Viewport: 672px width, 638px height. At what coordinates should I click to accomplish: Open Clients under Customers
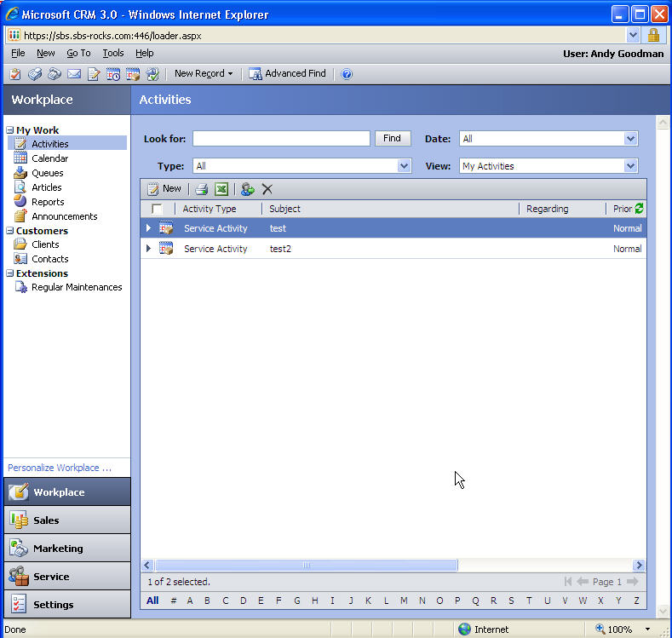(45, 244)
